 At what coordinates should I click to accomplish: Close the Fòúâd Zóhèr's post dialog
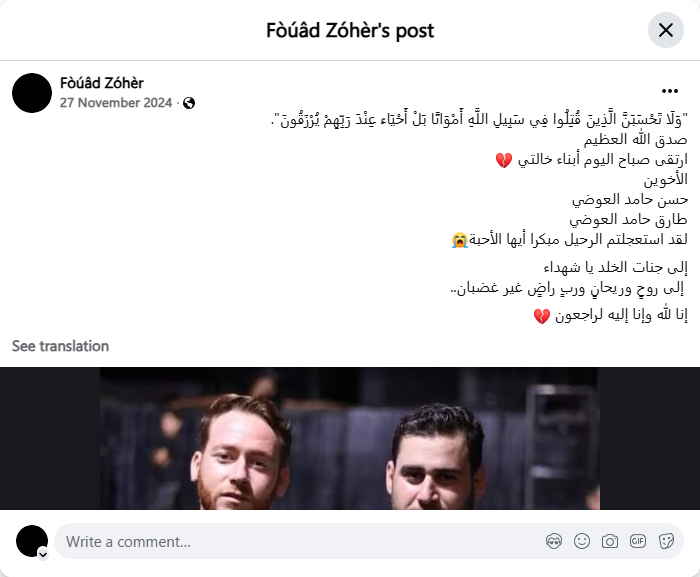pyautogui.click(x=666, y=30)
